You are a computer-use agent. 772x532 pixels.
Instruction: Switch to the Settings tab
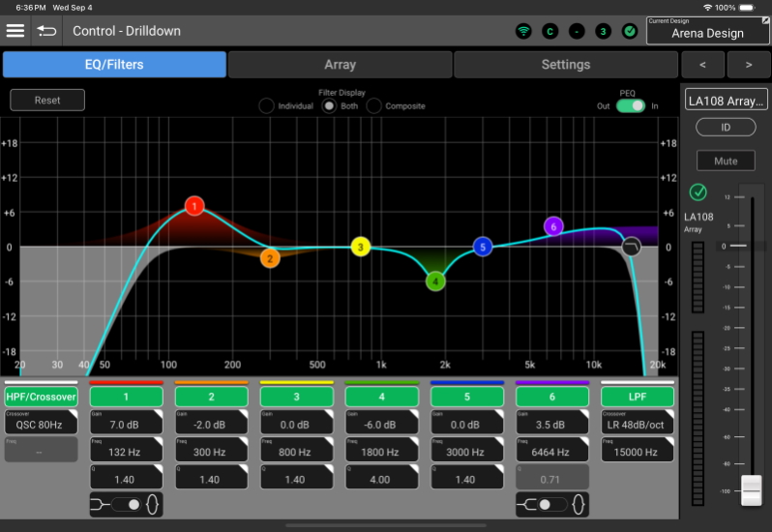pyautogui.click(x=566, y=65)
